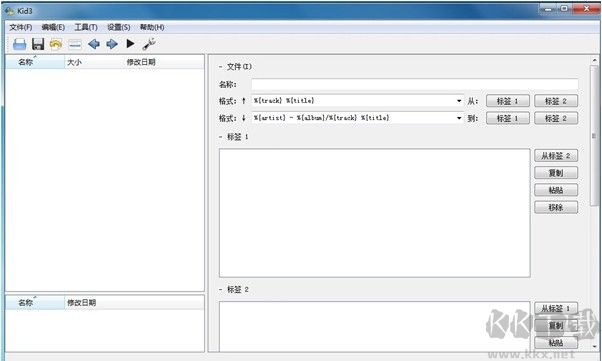602x361 pixels.
Task: Click the flat icon left of blue arrows
Action: point(75,45)
